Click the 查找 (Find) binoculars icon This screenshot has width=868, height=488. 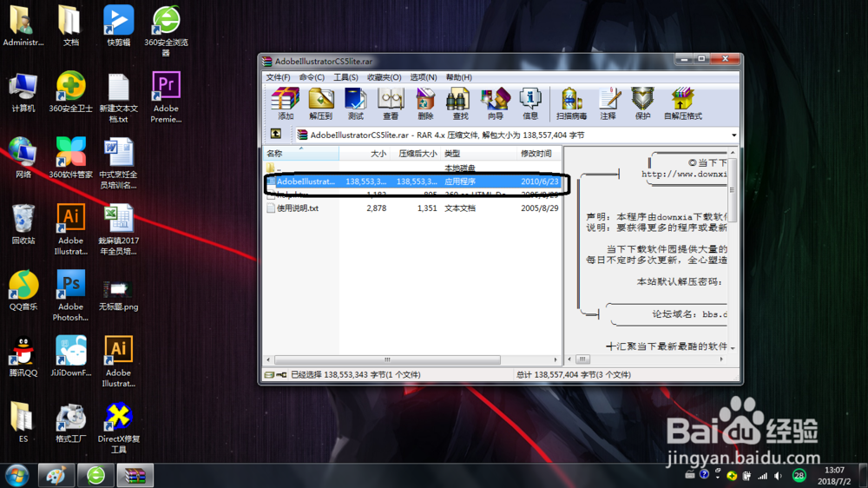[x=460, y=103]
